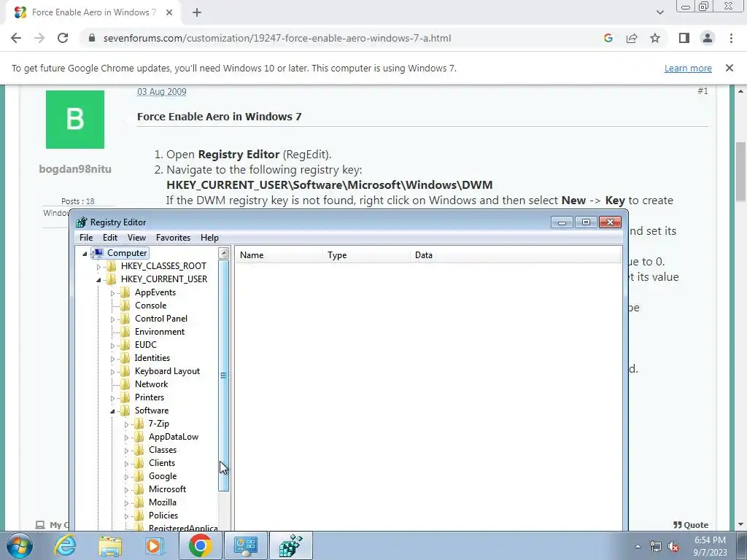Close the Force Enable Aero tab
Screen dimensions: 747x560
169,12
